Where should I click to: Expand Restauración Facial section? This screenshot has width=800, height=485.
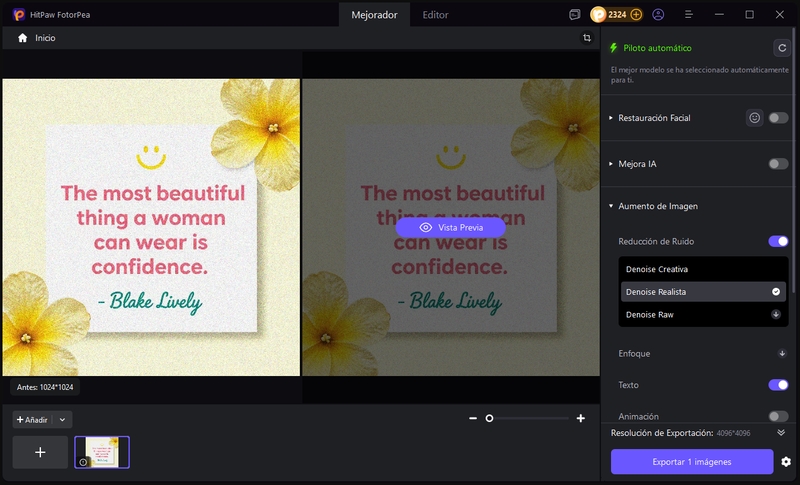coord(611,118)
